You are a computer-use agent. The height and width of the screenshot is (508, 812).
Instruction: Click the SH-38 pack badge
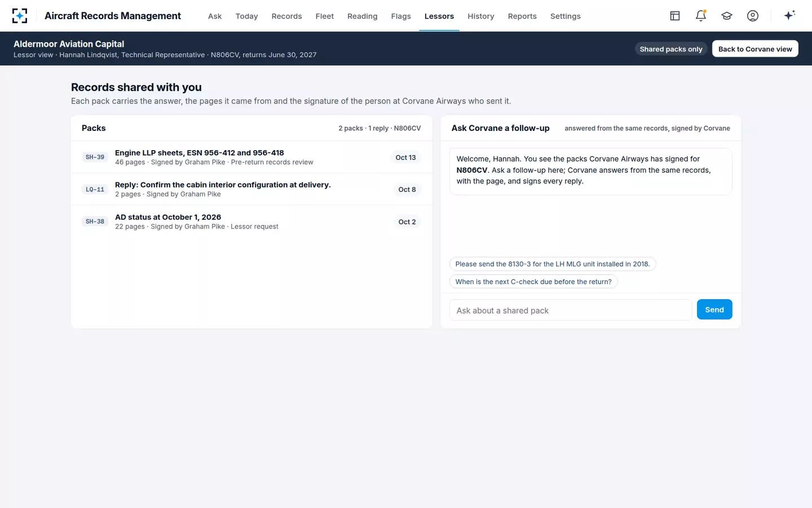tap(95, 221)
